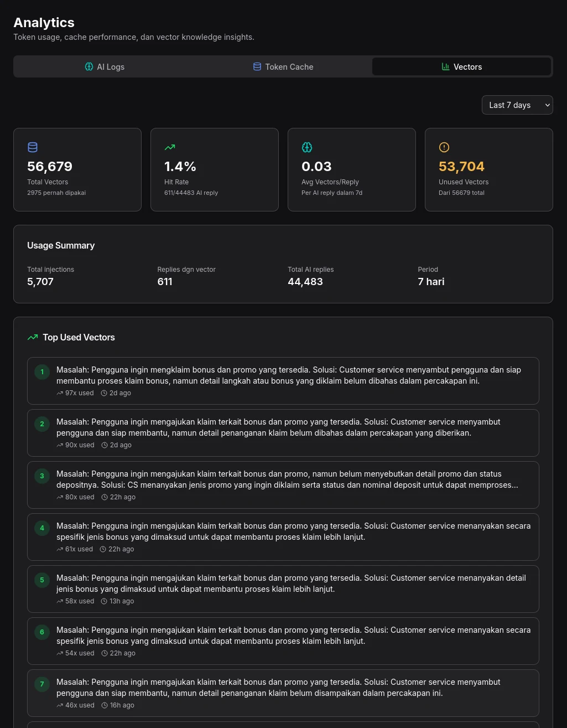Click the clock icon beside 13h ago
The width and height of the screenshot is (567, 728).
[104, 601]
